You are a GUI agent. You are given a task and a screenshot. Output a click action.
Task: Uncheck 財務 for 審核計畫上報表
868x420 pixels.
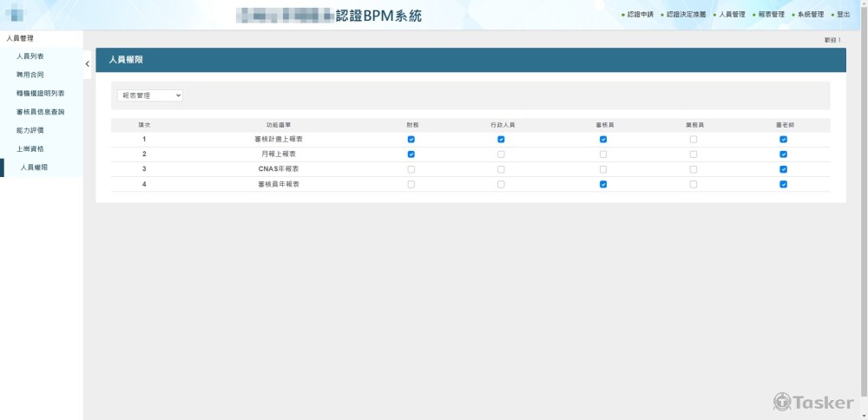tap(411, 139)
